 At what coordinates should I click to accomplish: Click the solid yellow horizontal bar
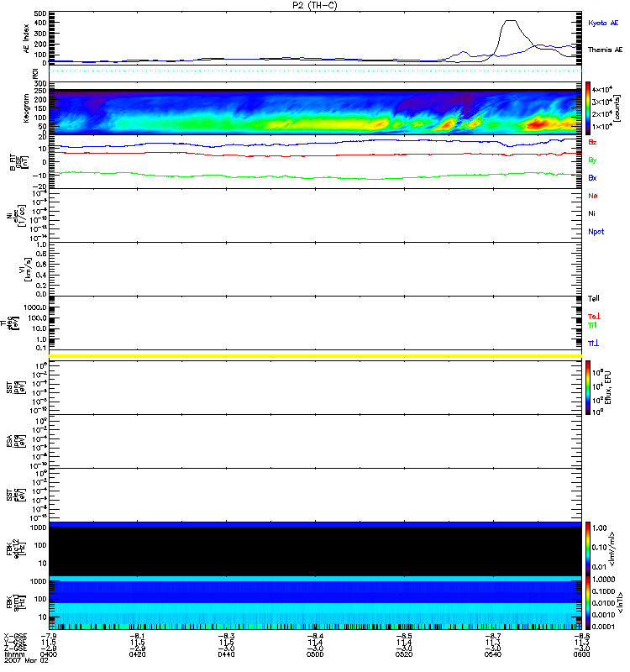pyautogui.click(x=315, y=356)
